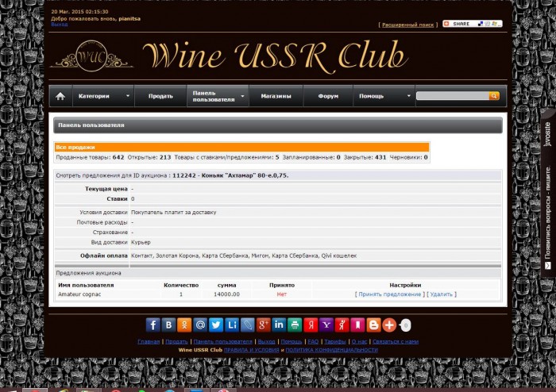Open the Помощь menu item
This screenshot has width=556, height=392.
(x=371, y=96)
